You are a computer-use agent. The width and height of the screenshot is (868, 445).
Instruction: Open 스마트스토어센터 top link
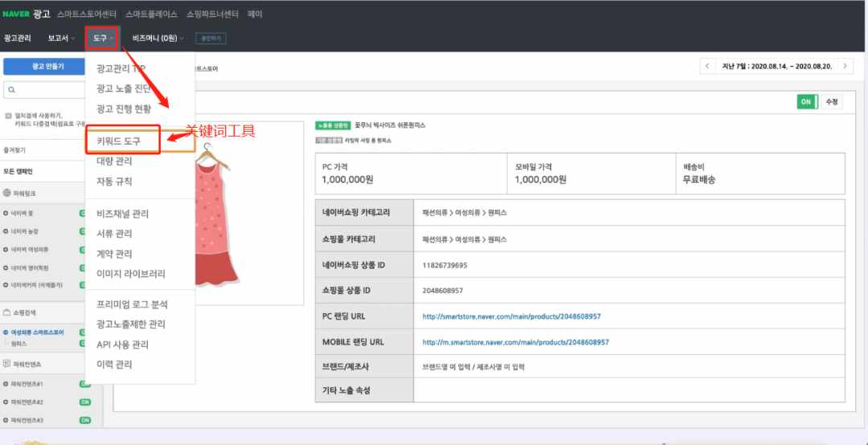87,14
